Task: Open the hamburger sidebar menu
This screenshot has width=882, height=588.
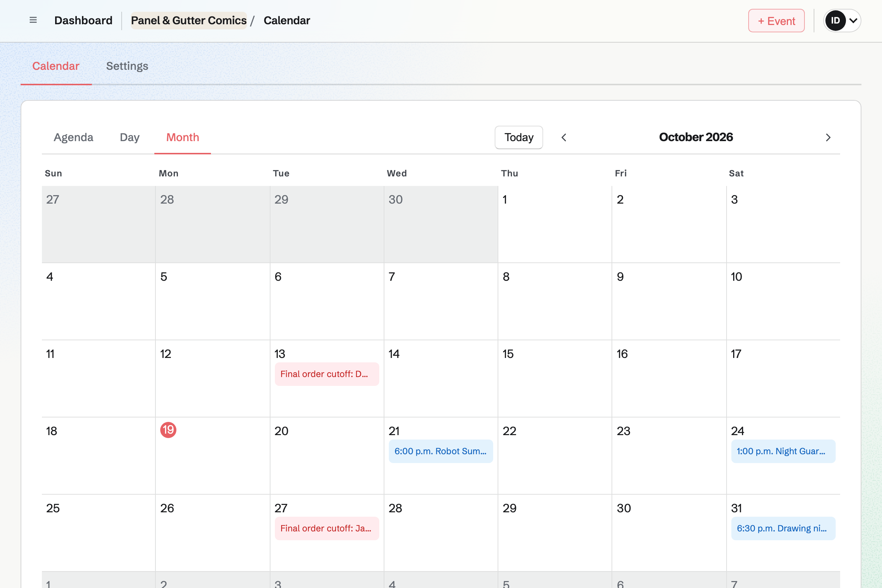Action: tap(33, 20)
